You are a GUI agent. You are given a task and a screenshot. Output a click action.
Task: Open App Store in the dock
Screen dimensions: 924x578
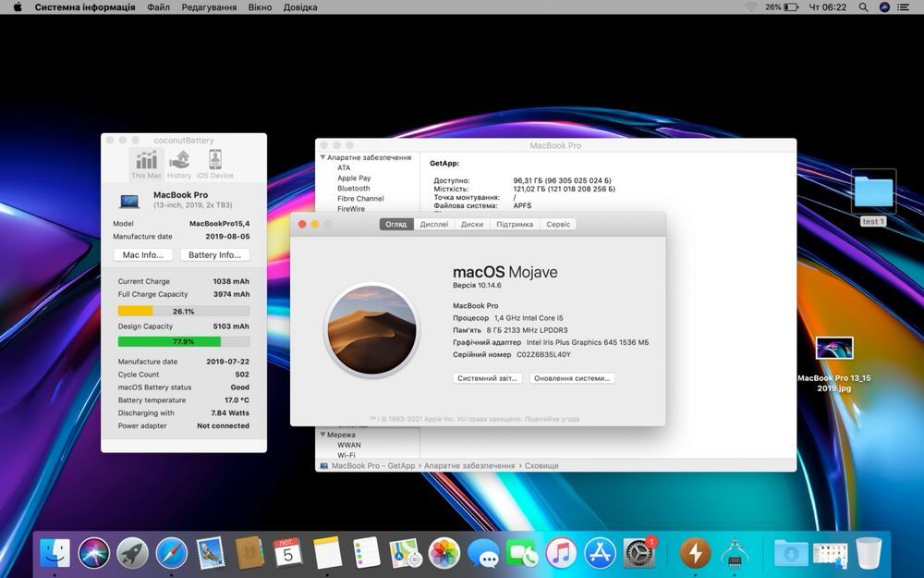[600, 554]
